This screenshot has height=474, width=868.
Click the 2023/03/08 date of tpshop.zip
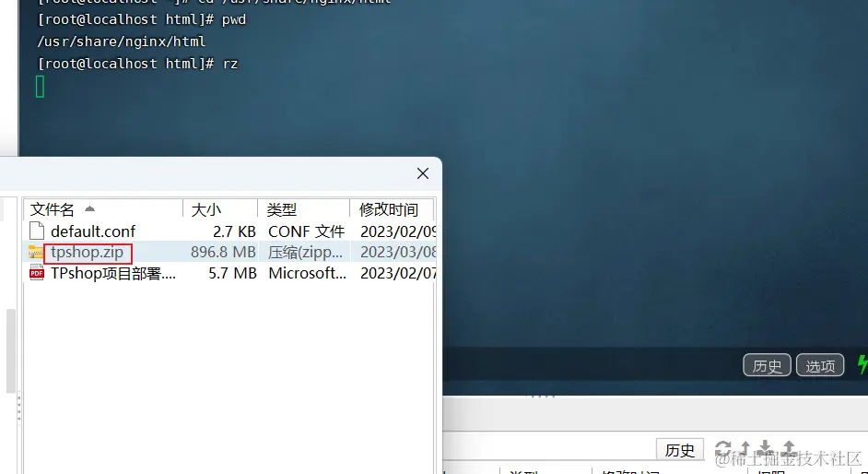coord(398,253)
